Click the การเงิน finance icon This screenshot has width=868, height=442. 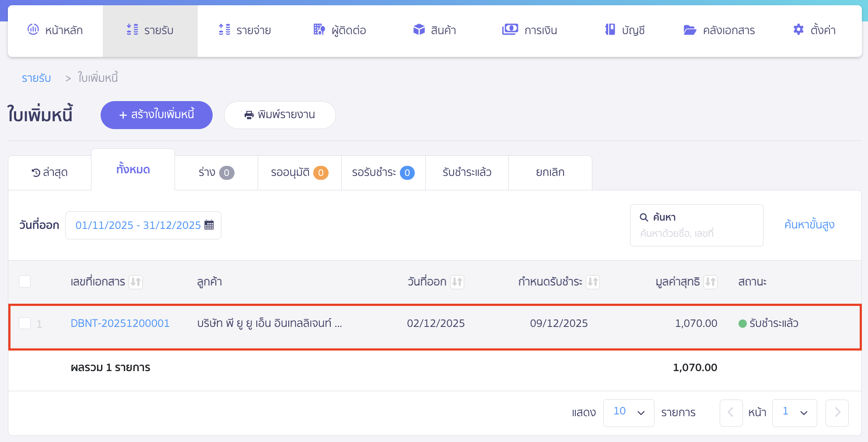coord(510,30)
